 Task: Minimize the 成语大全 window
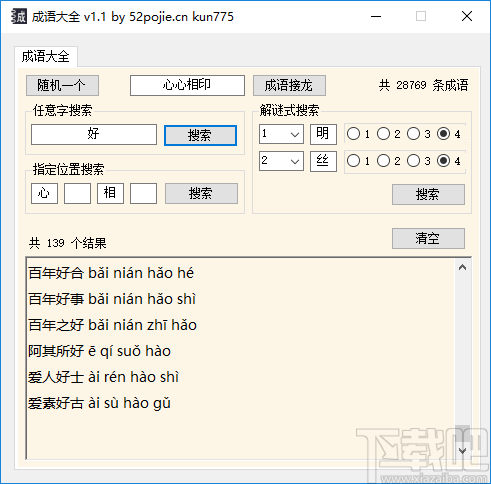click(x=376, y=16)
